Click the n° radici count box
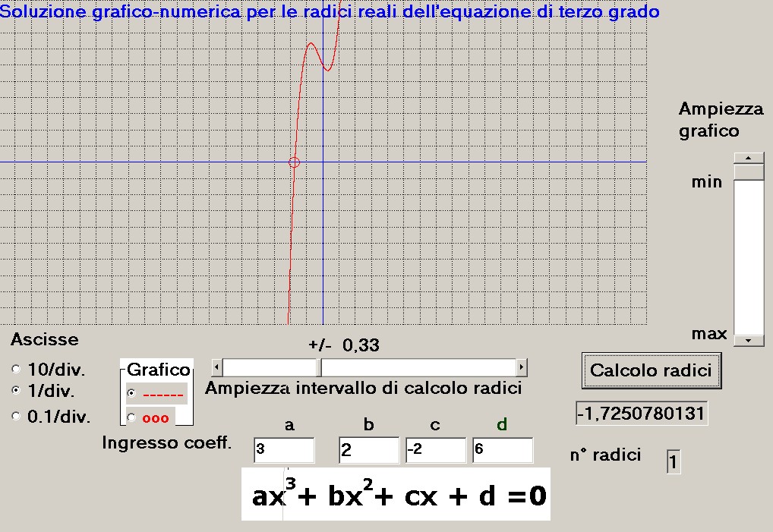Viewport: 773px width, 532px height. [674, 461]
